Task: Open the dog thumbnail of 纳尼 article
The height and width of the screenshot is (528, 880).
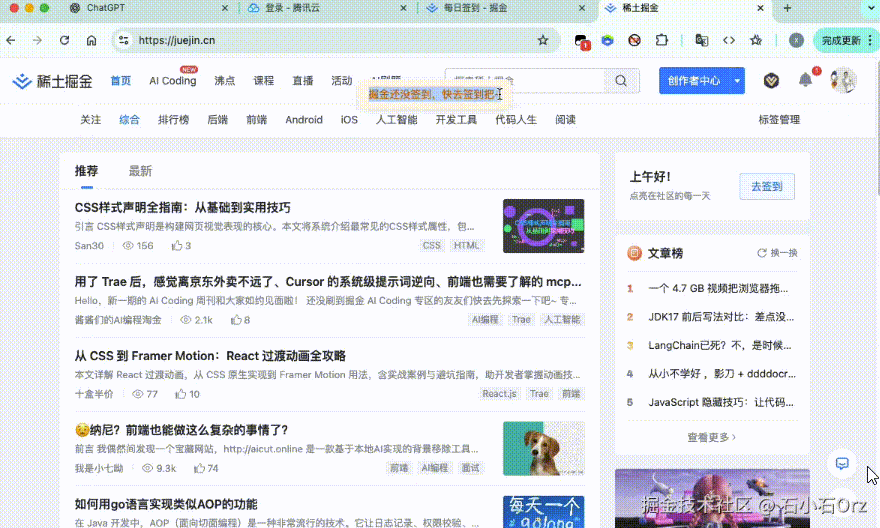Action: [x=543, y=448]
